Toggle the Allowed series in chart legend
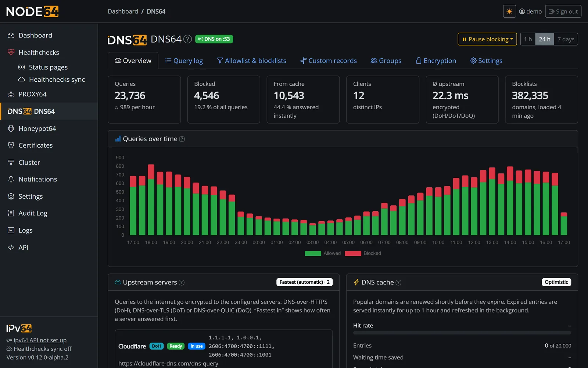588x368 pixels. tap(323, 253)
